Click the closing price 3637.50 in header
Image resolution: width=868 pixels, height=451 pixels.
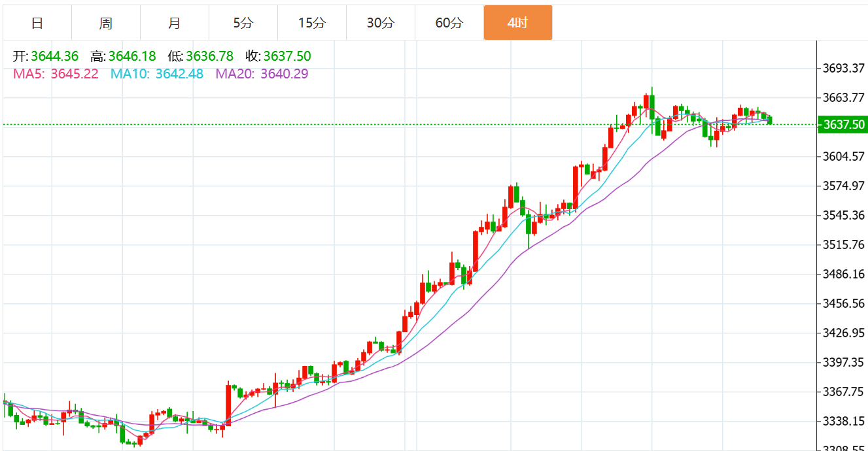pyautogui.click(x=287, y=56)
